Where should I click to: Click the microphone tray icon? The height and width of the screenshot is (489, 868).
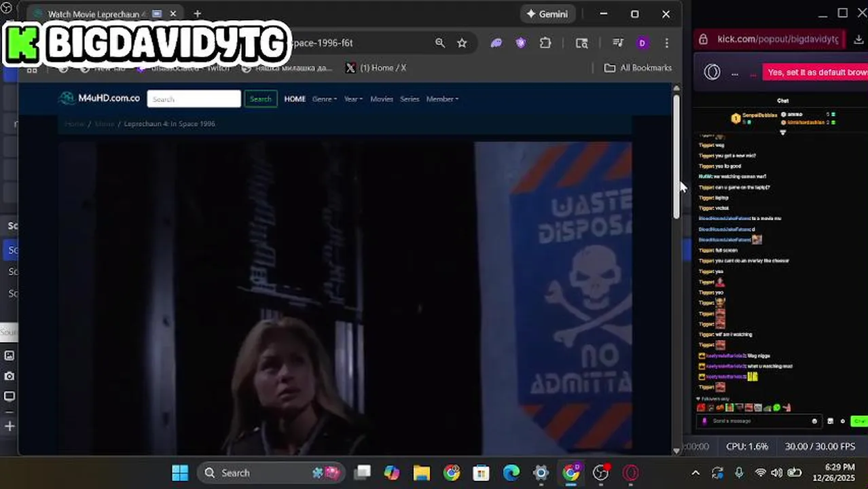(x=739, y=473)
